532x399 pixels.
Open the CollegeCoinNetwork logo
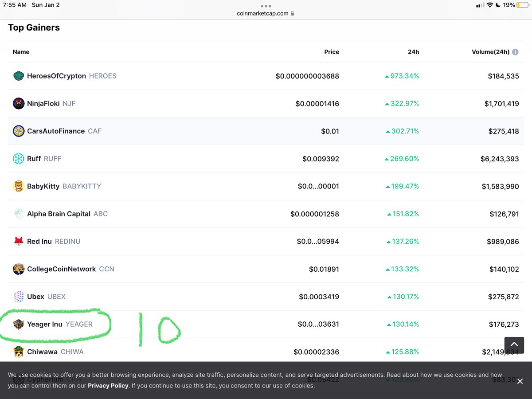19,269
